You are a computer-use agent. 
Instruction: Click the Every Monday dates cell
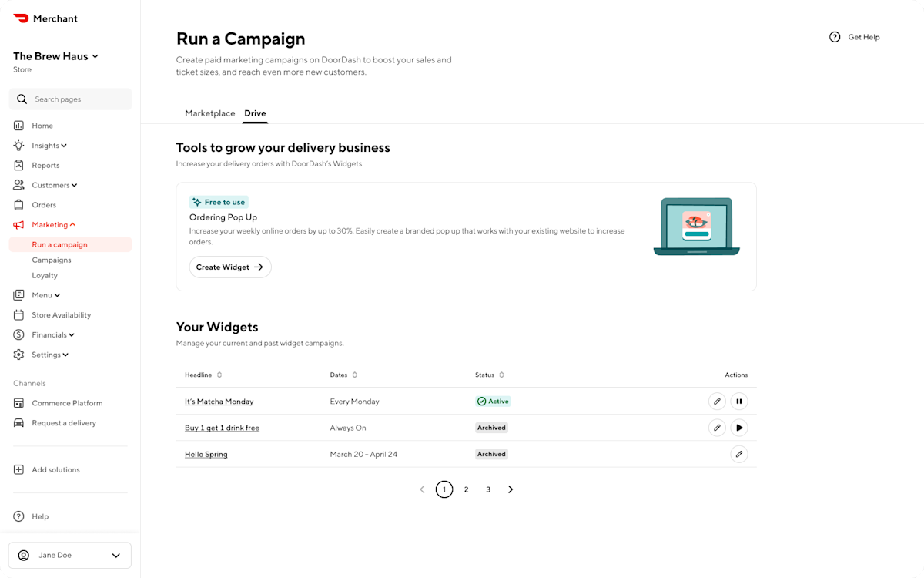click(x=355, y=402)
